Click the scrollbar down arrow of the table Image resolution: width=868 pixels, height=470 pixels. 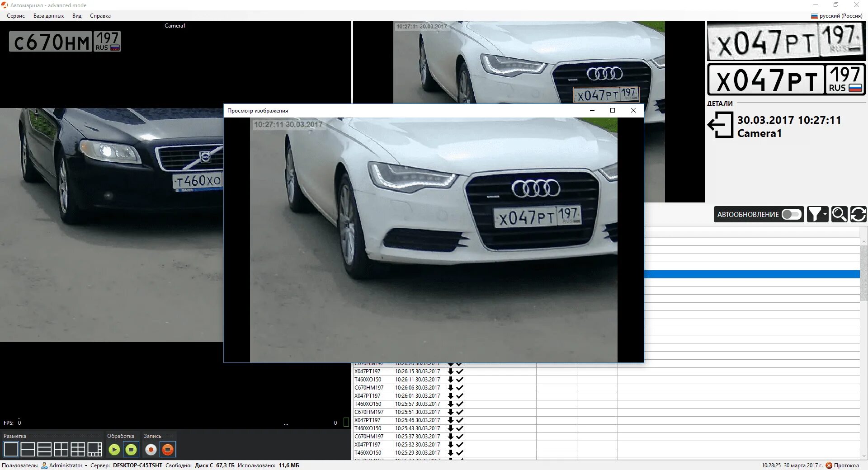(x=864, y=456)
